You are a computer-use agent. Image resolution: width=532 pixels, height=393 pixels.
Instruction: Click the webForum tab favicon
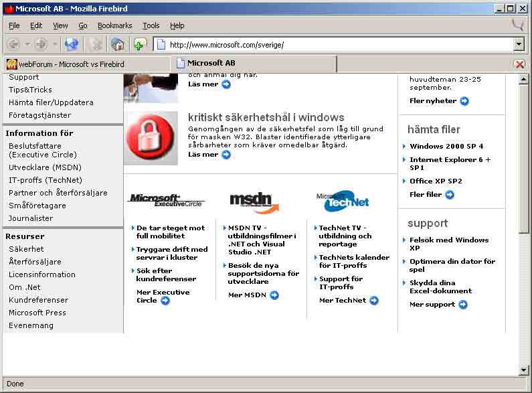11,64
